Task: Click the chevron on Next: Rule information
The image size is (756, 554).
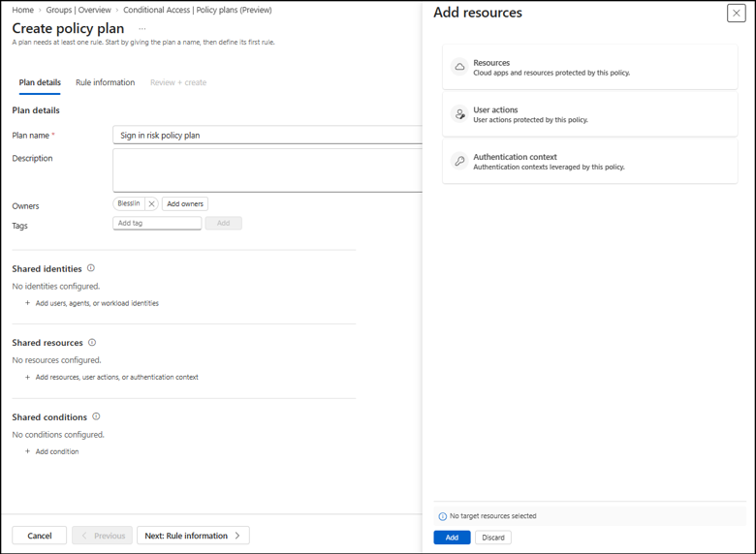Action: [x=237, y=536]
